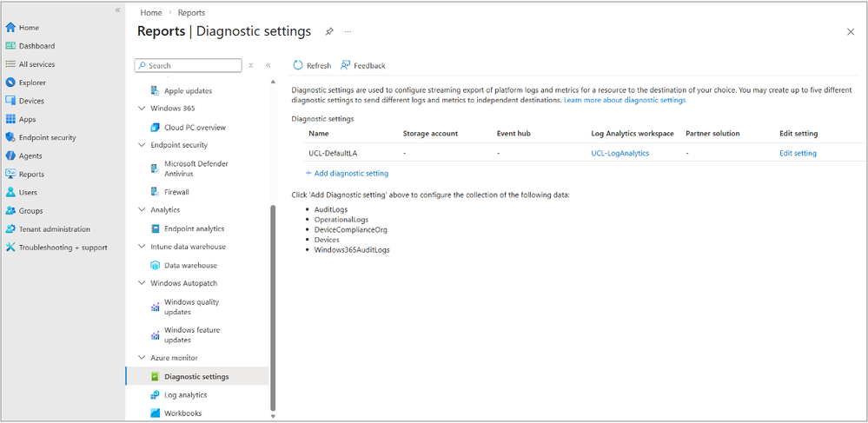Click Edit setting for UCL-DefaultLA

(798, 153)
